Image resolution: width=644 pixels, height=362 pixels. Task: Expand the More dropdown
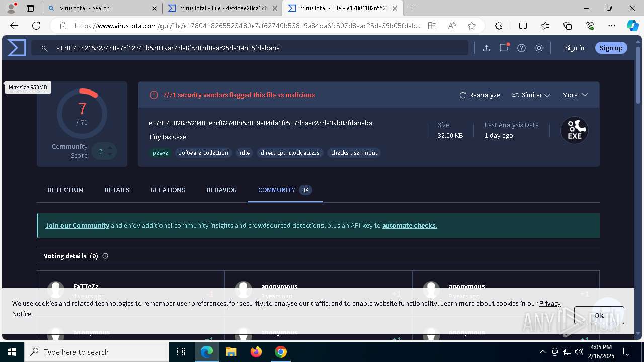click(575, 95)
